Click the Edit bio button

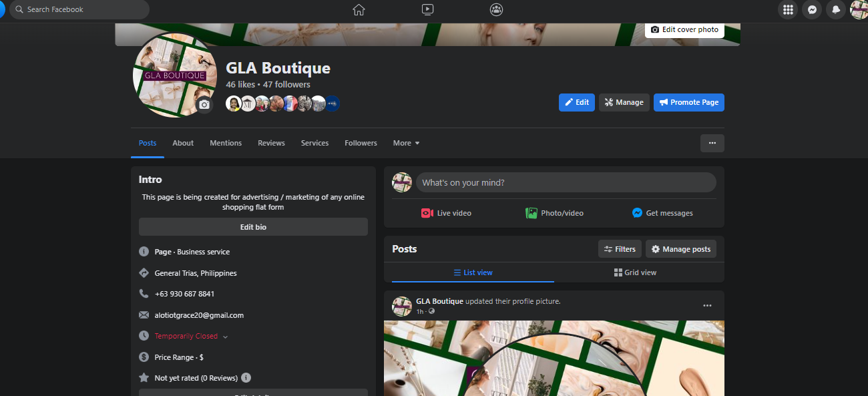point(253,227)
